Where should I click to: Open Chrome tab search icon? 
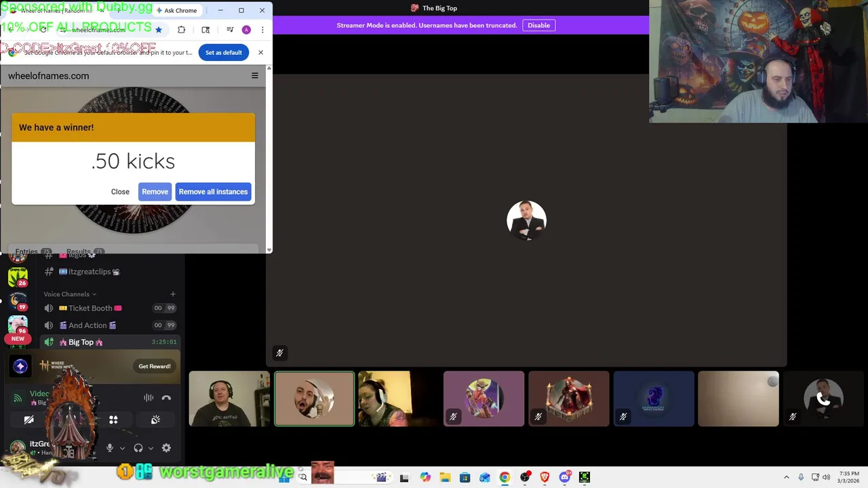(x=205, y=30)
